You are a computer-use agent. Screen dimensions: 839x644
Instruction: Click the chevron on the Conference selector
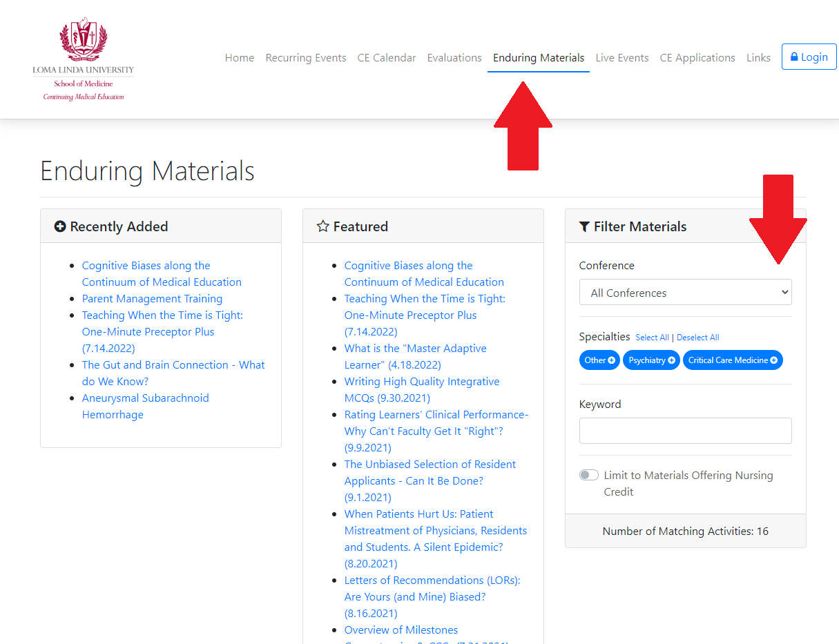click(784, 292)
